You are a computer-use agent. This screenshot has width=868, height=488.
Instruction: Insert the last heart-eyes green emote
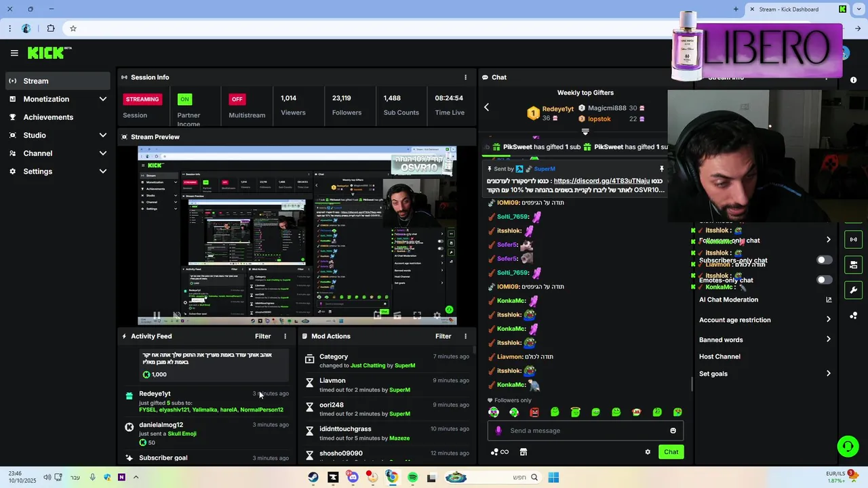pyautogui.click(x=677, y=412)
